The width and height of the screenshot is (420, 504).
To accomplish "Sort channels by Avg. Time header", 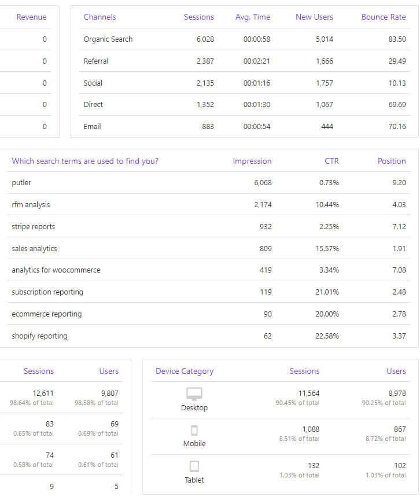I will click(x=253, y=17).
